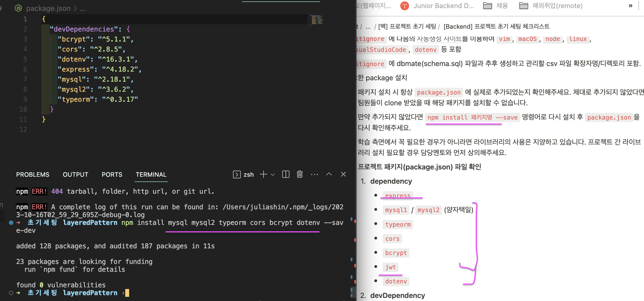Click the package.json breadcrumb file icon
The width and height of the screenshot is (644, 301).
pyautogui.click(x=18, y=8)
